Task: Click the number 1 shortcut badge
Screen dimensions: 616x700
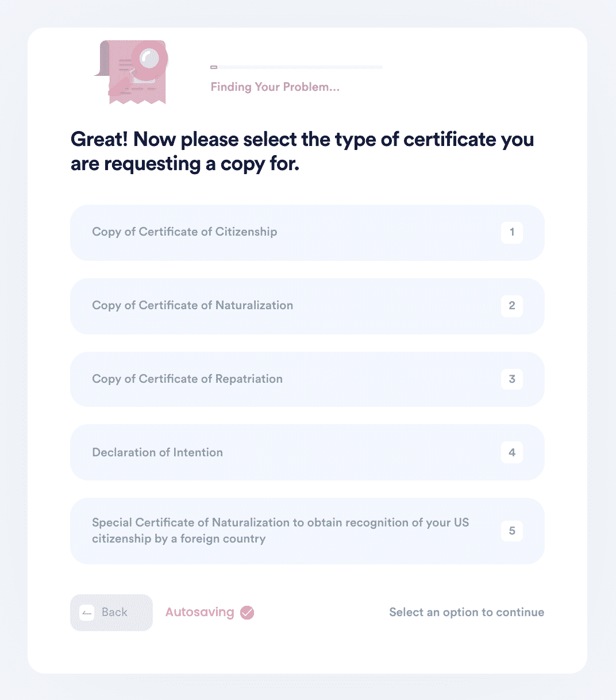Action: coord(512,233)
